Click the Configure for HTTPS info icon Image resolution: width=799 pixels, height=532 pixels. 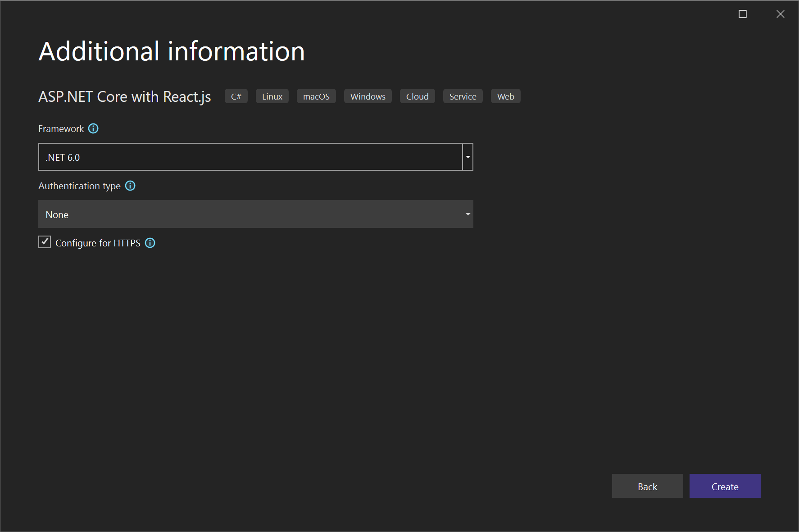pos(150,243)
